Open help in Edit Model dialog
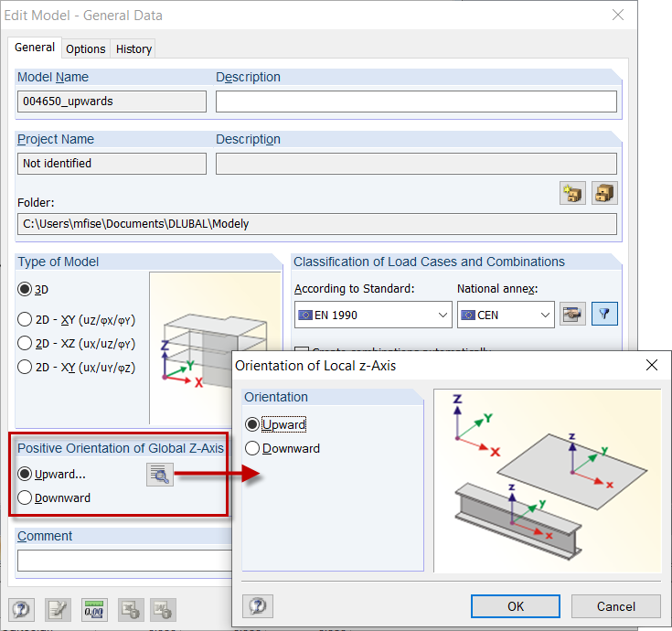The width and height of the screenshot is (672, 631). click(x=21, y=609)
